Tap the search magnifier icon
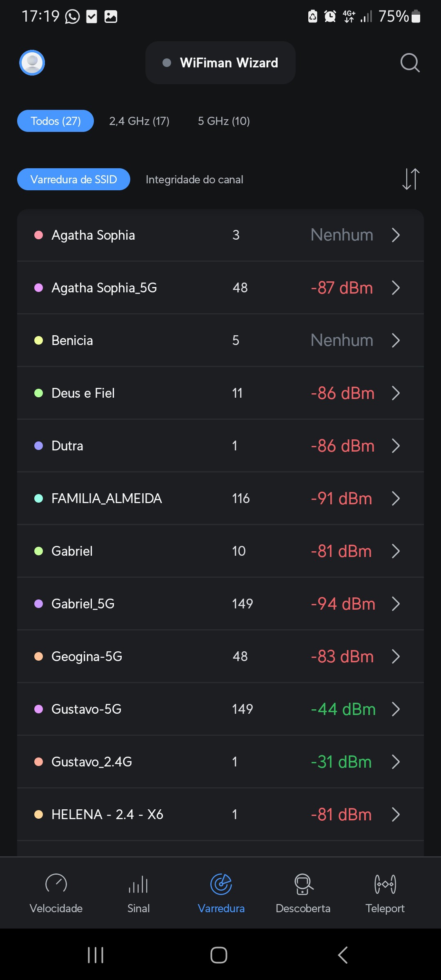The width and height of the screenshot is (441, 980). pos(410,62)
